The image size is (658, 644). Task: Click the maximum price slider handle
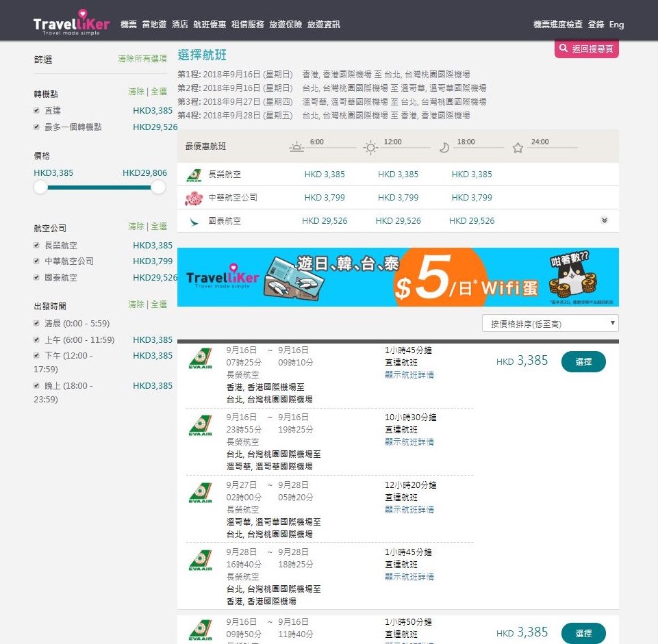click(158, 187)
